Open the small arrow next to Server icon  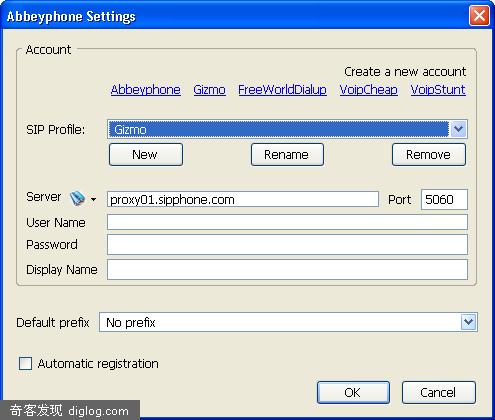click(x=94, y=200)
